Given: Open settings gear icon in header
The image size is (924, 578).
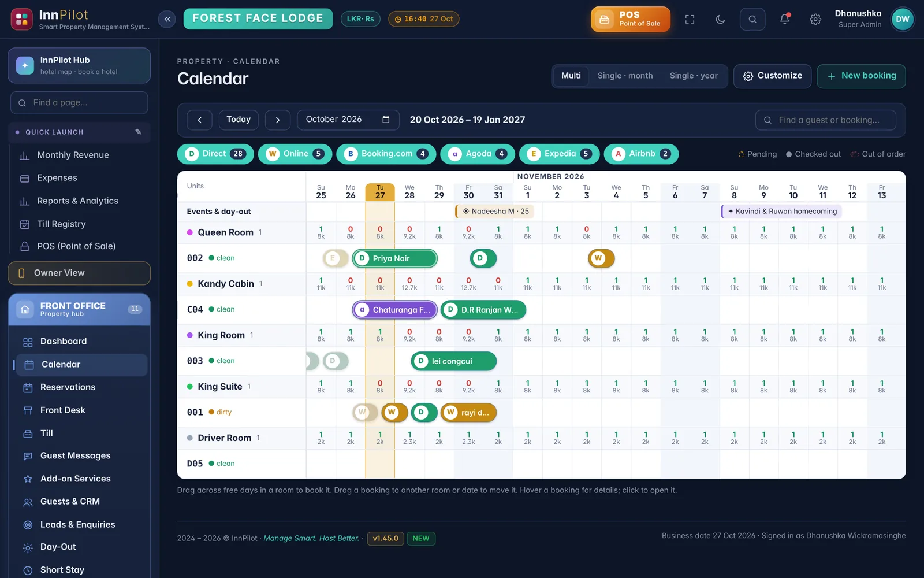Looking at the screenshot, I should pyautogui.click(x=815, y=19).
